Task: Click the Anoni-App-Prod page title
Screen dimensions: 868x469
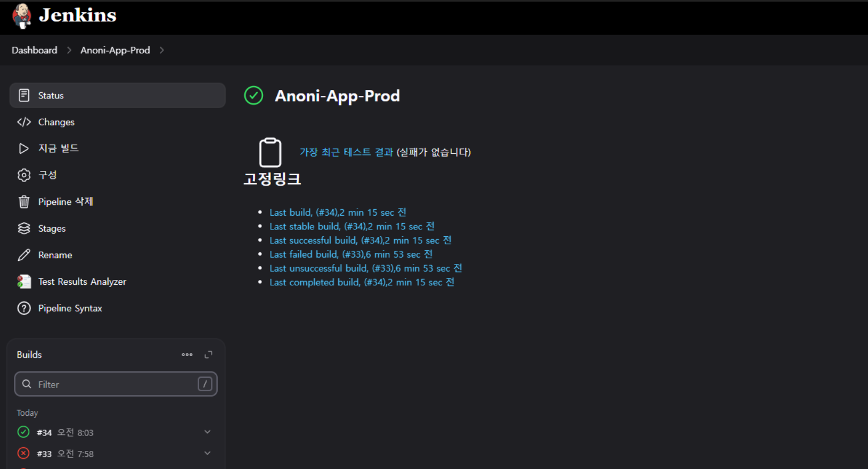Action: coord(337,96)
